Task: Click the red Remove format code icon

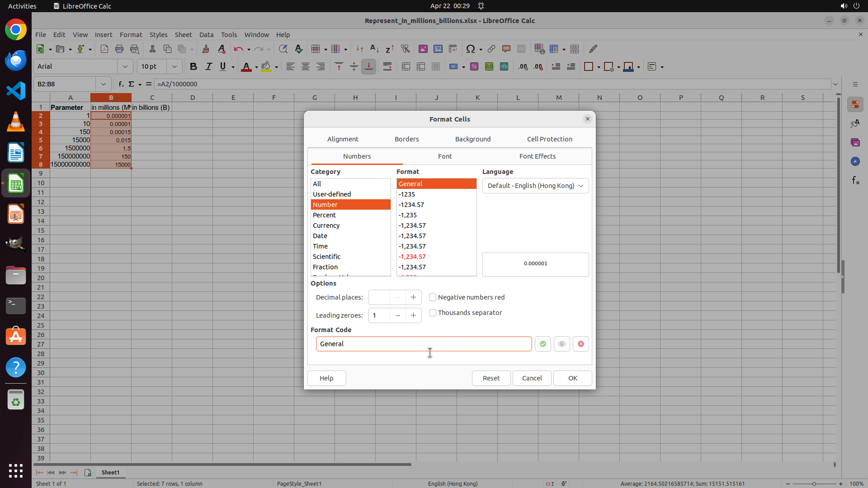Action: [x=580, y=344]
